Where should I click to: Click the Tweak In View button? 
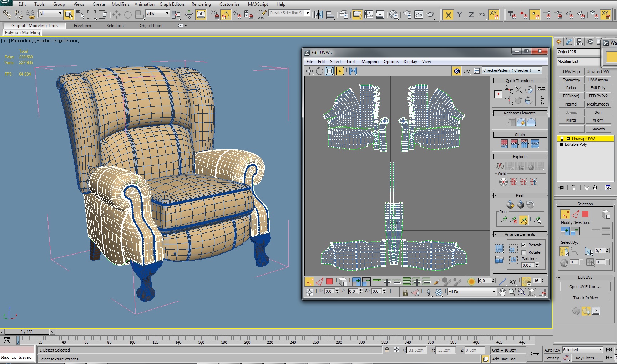[585, 298]
